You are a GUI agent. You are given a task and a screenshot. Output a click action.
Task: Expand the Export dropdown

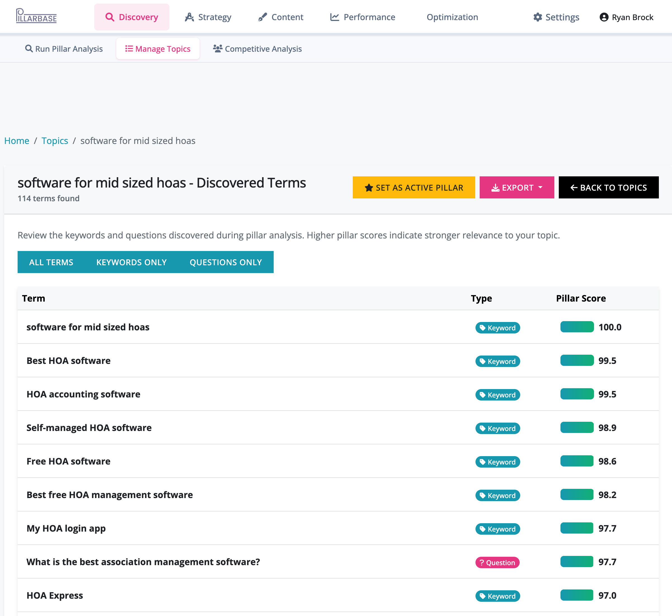coord(516,187)
